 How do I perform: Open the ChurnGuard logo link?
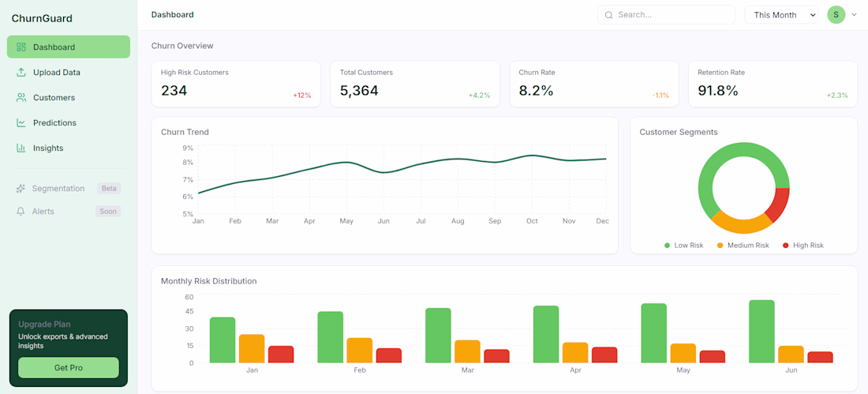click(42, 18)
